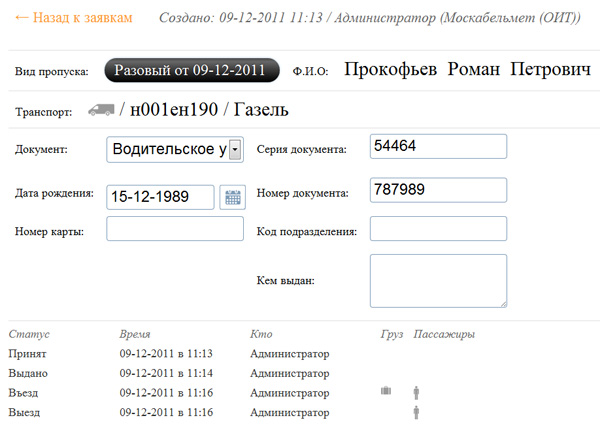Click the back arrow link 'Назад к заявкам'
The height and width of the screenshot is (435, 600).
(74, 19)
